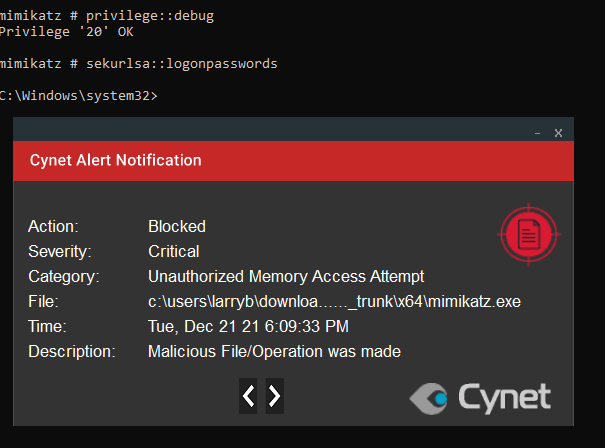Select the 'Blocked' action value
Viewport: 605px width, 448px height.
(177, 227)
